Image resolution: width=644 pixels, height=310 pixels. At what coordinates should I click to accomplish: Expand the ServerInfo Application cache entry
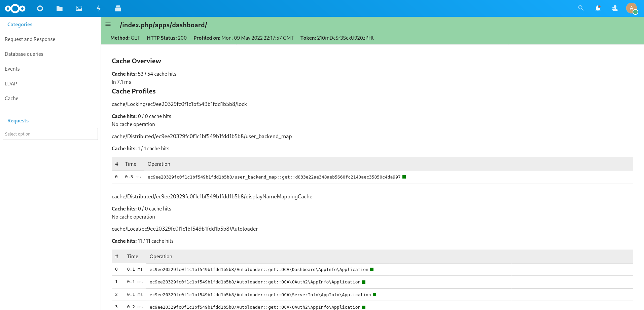pos(374,295)
